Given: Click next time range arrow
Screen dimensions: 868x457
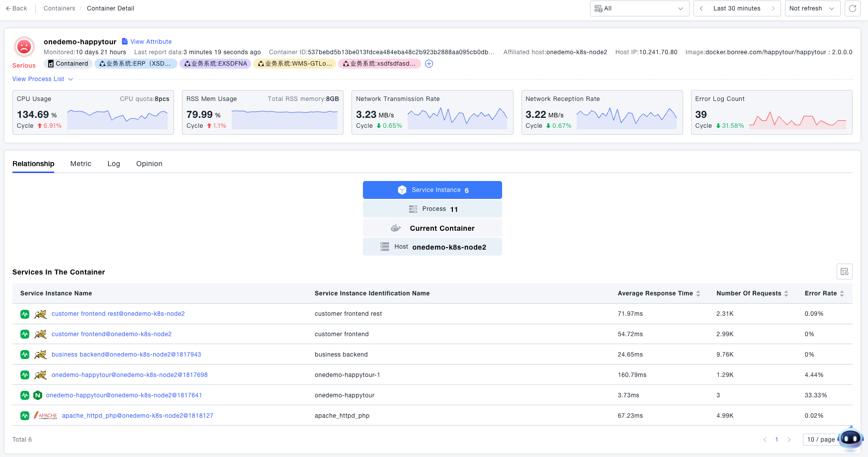Looking at the screenshot, I should tap(773, 8).
